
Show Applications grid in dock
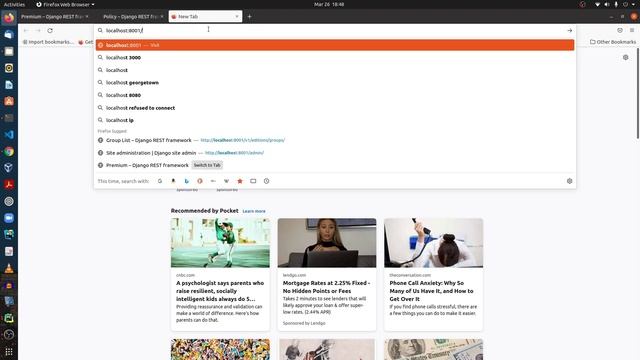click(9, 351)
